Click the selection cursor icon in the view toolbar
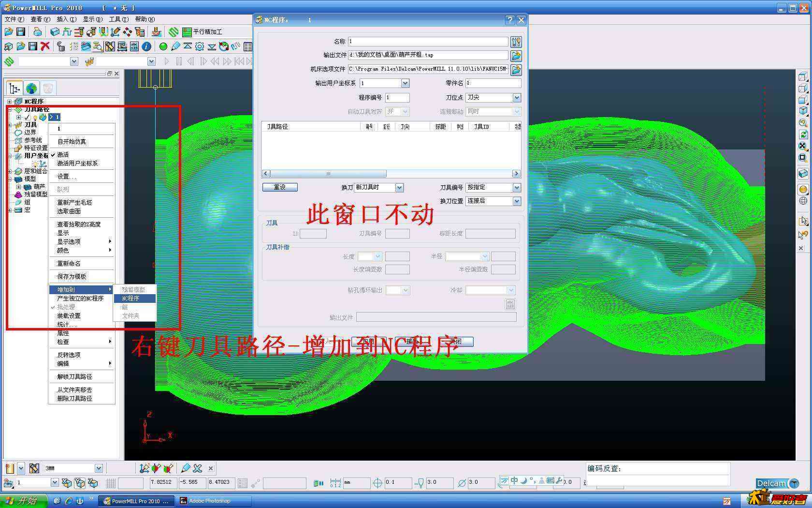 pyautogui.click(x=803, y=221)
